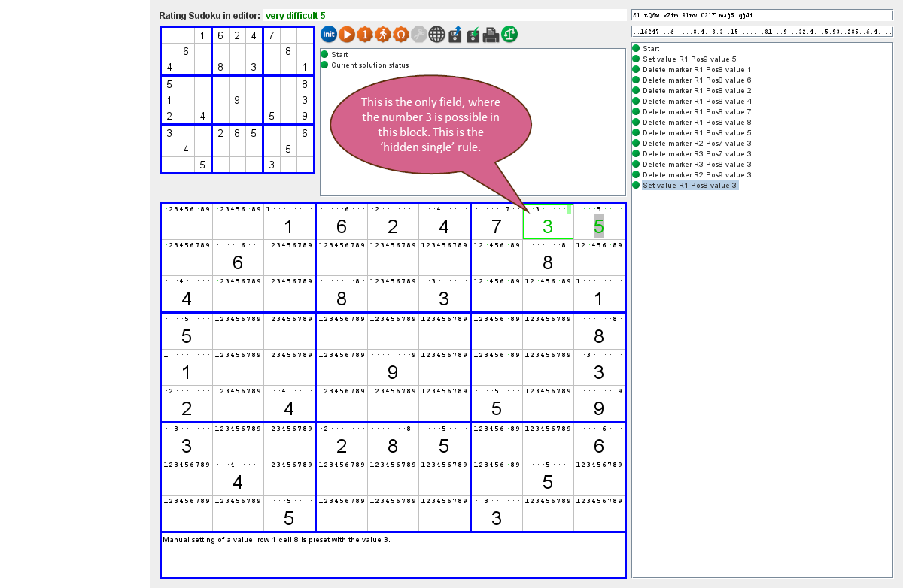Click the green scales rating icon
The height and width of the screenshot is (588, 903).
click(509, 34)
